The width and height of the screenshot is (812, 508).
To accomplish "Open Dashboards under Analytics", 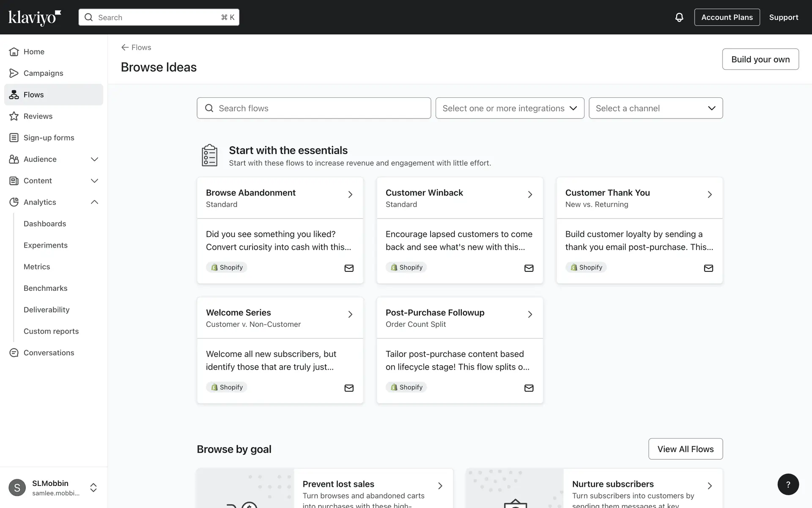I will pos(45,224).
